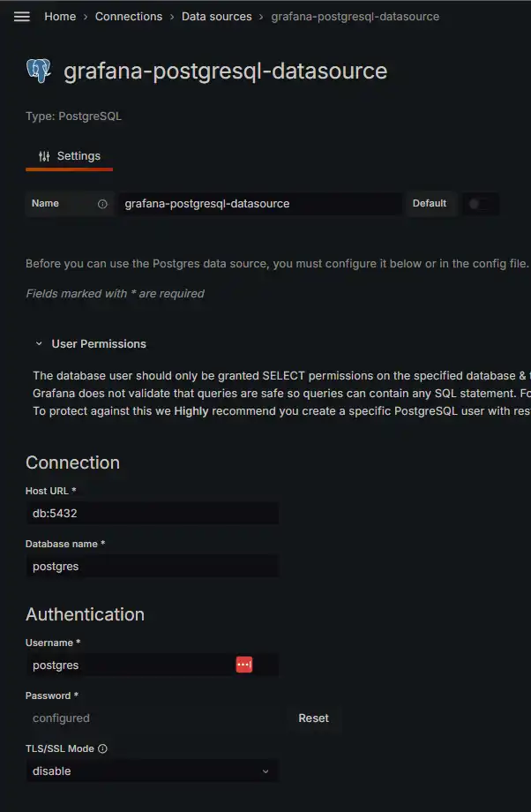Viewport: 531px width, 812px height.
Task: Navigate to Connections breadcrumb
Action: (x=129, y=17)
